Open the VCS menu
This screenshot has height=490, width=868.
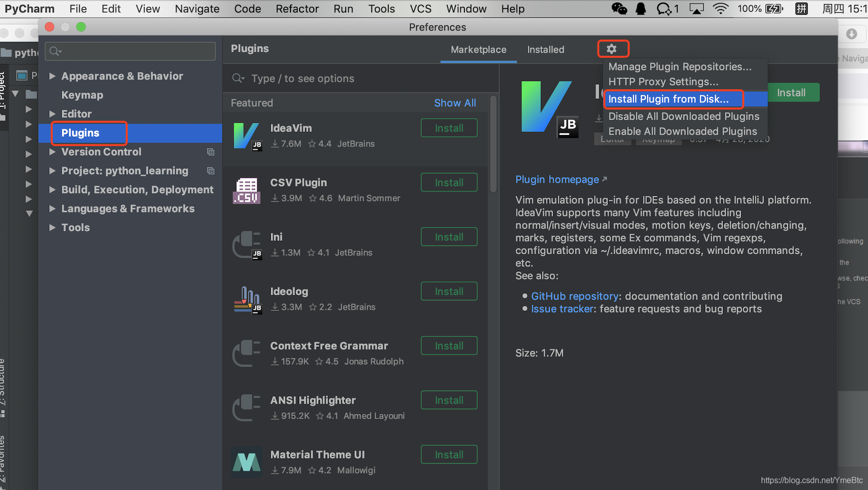[421, 9]
